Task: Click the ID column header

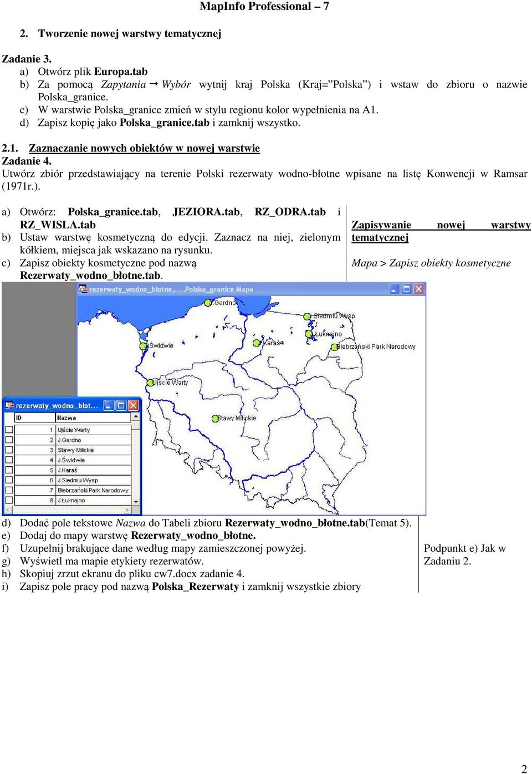Action: (x=34, y=417)
